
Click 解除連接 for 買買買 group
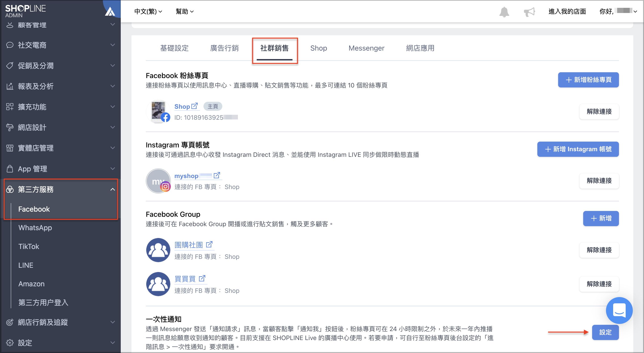599,284
